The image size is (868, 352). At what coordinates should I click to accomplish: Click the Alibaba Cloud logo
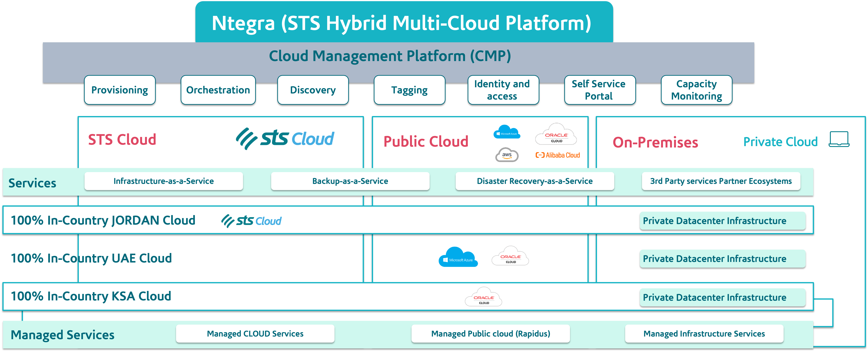558,155
